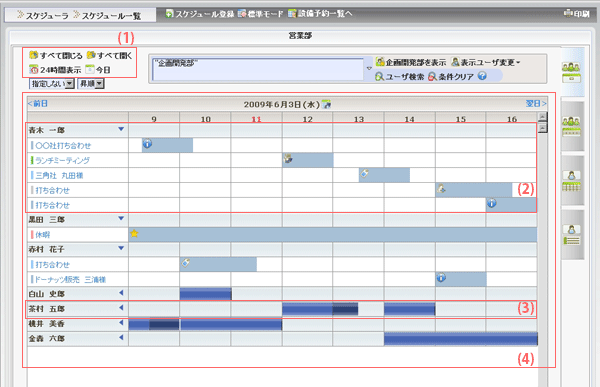Select the top group view icon in right sidebar
Viewport: 600px width, 387px height.
point(571,72)
